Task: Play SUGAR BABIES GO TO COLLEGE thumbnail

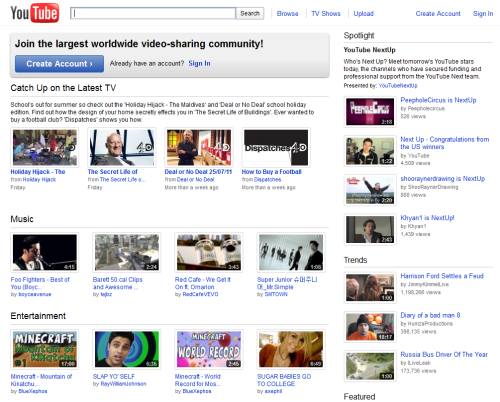Action: tap(291, 349)
